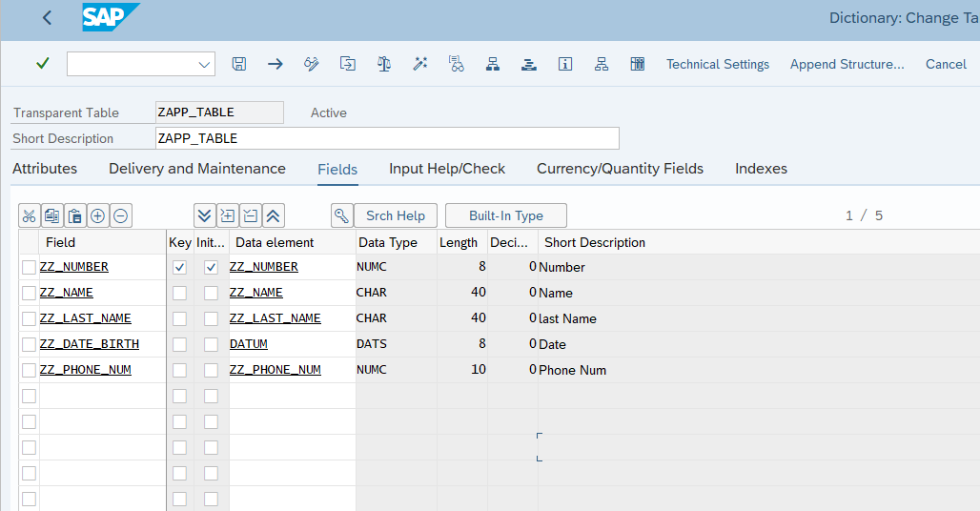Check the table with scales icon
The image size is (980, 511).
(x=384, y=64)
